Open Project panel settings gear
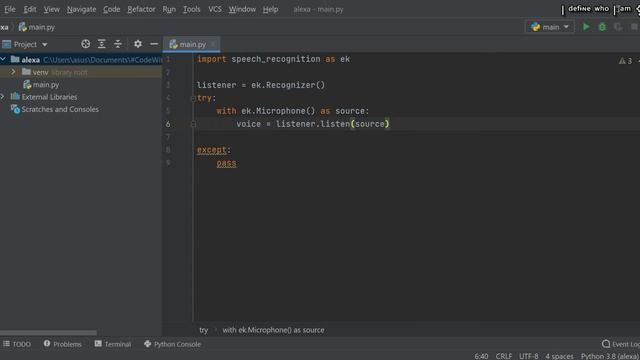Screen dimensions: 640x360 tap(138, 44)
